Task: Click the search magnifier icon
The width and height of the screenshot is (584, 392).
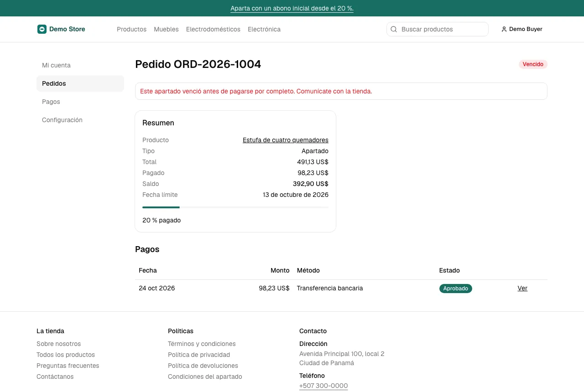Action: 394,29
